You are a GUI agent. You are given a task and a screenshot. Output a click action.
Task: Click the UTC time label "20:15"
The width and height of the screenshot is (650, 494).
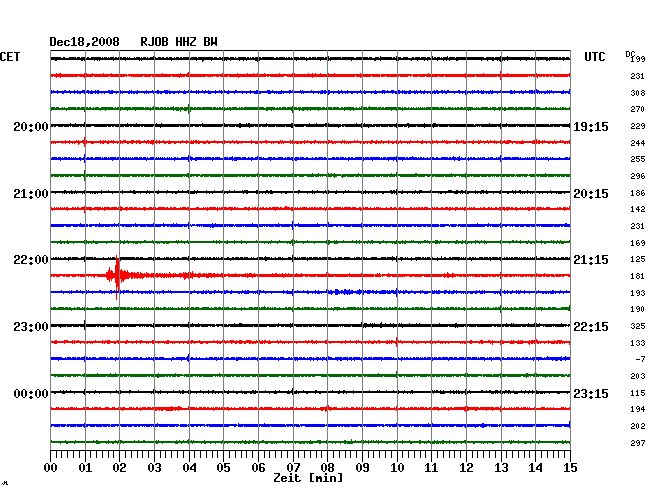[591, 194]
